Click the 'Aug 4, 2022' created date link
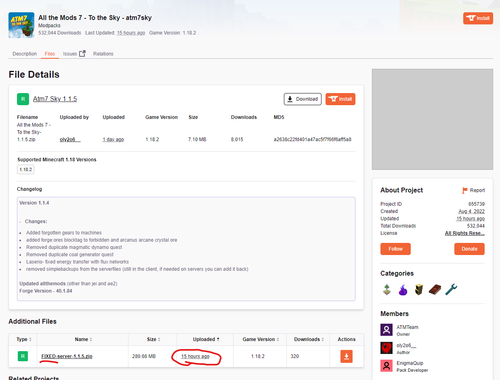The width and height of the screenshot is (500, 380). (471, 211)
